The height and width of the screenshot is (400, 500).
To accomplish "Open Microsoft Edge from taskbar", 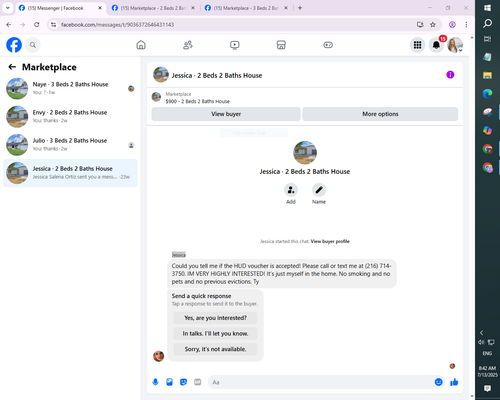I will click(x=487, y=94).
